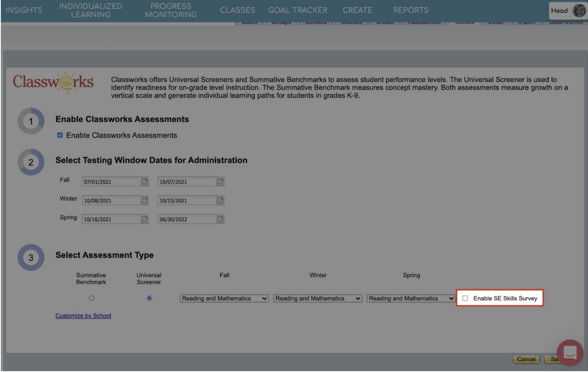588x372 pixels.
Task: Toggle Enable Classworks Assessments checkbox
Action: [x=60, y=135]
